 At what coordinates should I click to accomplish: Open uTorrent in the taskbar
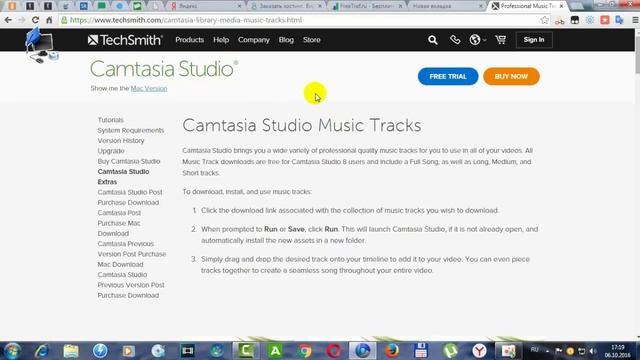[450, 351]
